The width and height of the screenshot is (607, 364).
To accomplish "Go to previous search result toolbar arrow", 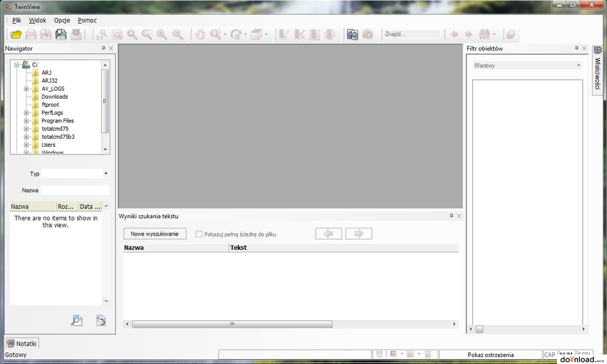I will click(455, 34).
